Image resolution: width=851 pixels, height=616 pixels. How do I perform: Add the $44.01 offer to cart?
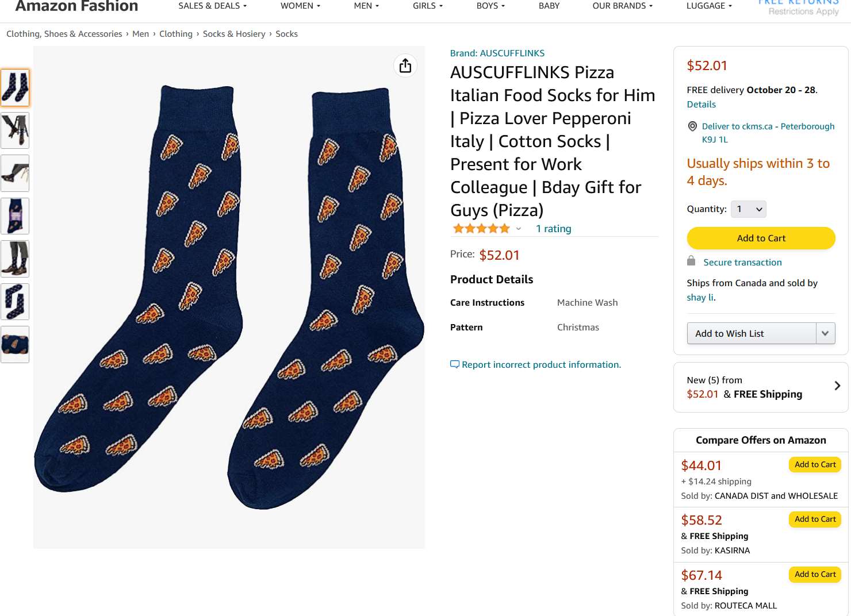pyautogui.click(x=815, y=464)
